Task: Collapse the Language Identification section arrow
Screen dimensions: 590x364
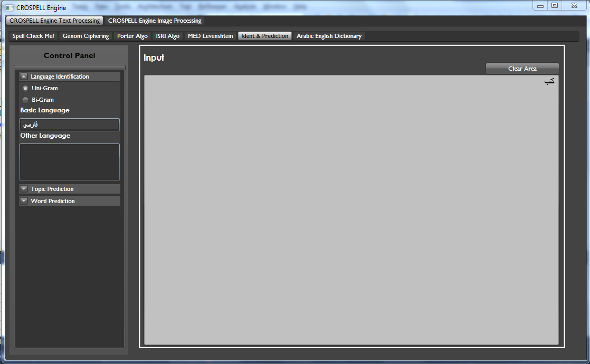Action: point(24,76)
